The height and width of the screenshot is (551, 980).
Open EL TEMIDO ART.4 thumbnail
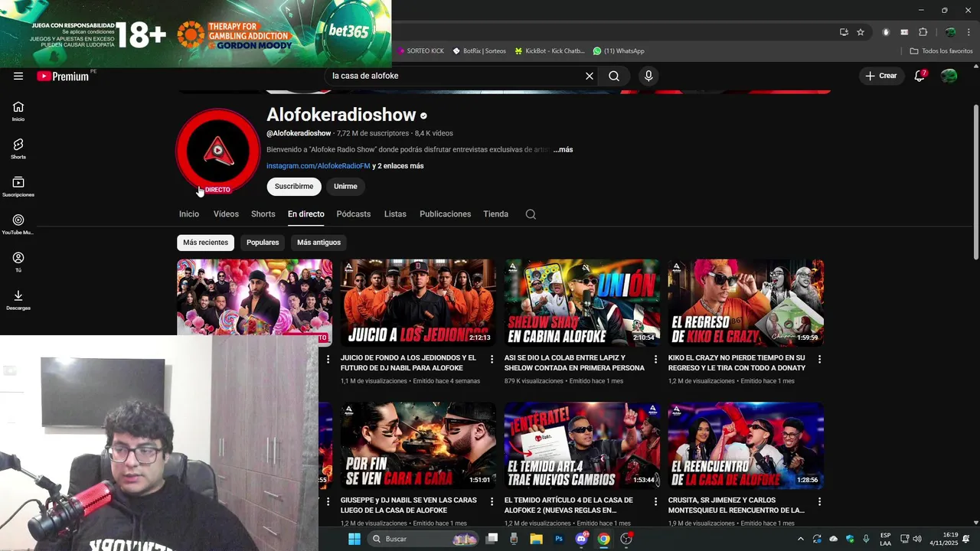coord(582,445)
